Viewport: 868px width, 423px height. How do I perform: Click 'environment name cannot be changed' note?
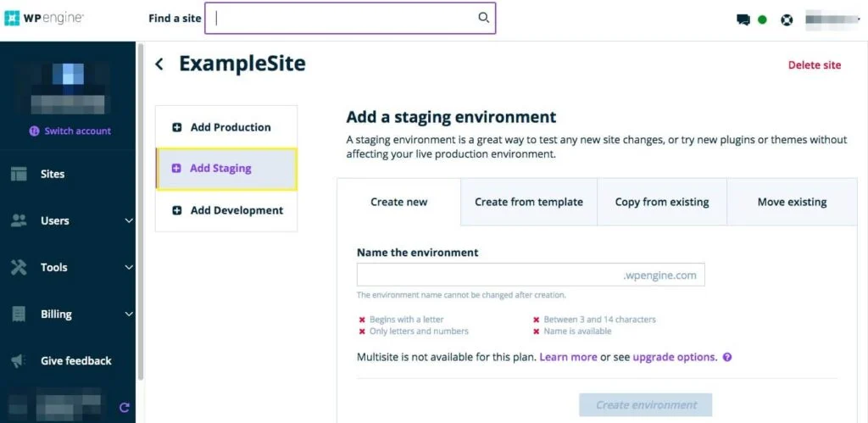pyautogui.click(x=461, y=295)
